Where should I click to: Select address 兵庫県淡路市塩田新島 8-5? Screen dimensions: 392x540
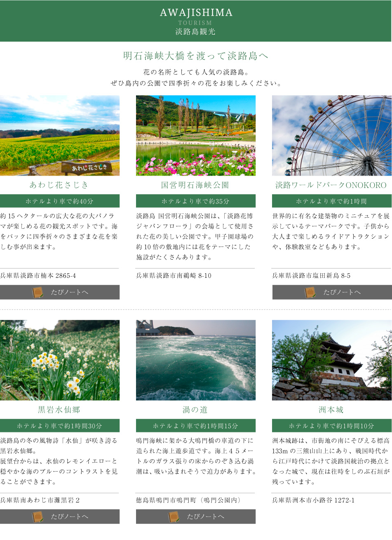click(x=312, y=276)
